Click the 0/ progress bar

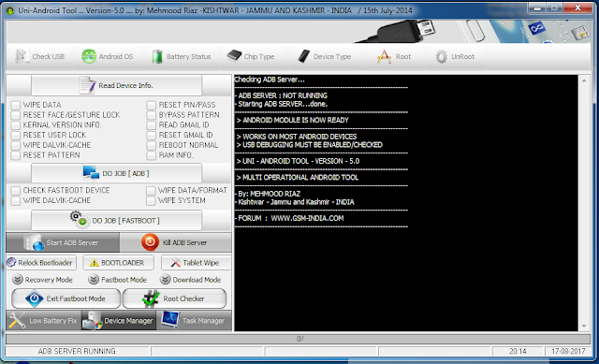tap(299, 339)
